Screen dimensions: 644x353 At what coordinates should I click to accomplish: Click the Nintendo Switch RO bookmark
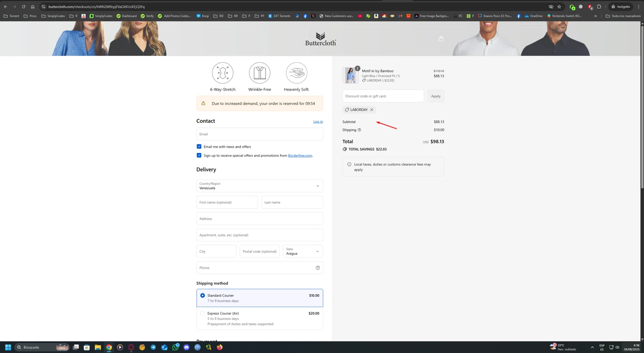[x=564, y=16]
